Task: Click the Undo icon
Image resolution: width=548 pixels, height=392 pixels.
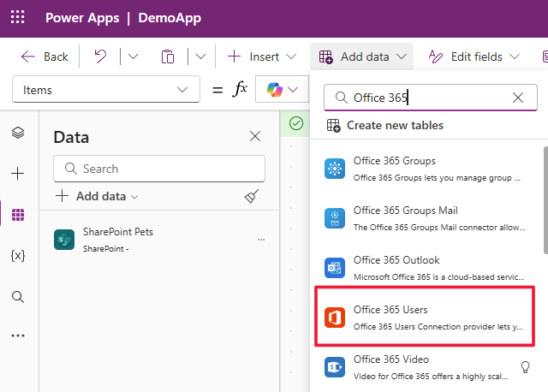Action: [100, 56]
